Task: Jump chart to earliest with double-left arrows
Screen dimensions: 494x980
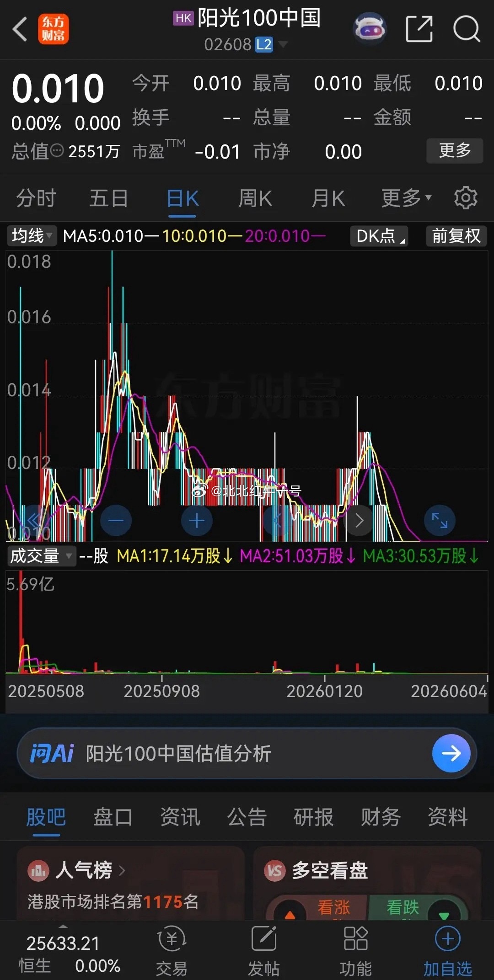Action: (x=35, y=520)
